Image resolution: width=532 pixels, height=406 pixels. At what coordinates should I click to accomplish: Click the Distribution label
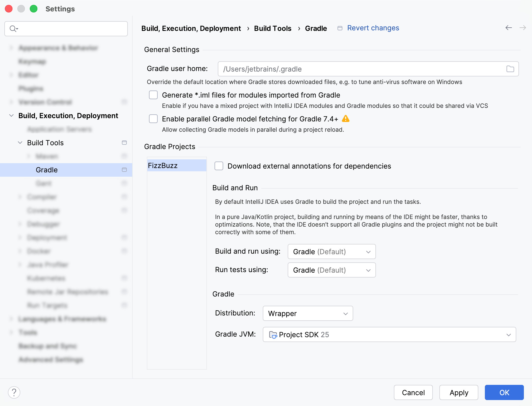235,313
